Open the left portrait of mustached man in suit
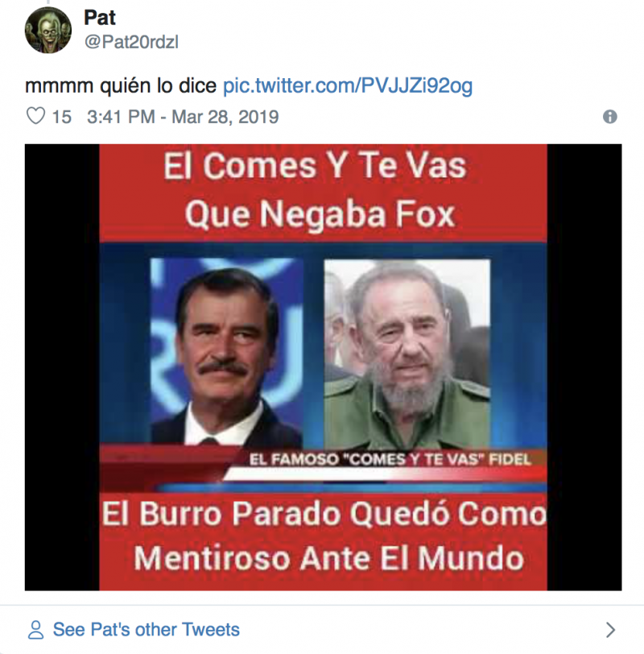The image size is (644, 654). click(x=226, y=353)
